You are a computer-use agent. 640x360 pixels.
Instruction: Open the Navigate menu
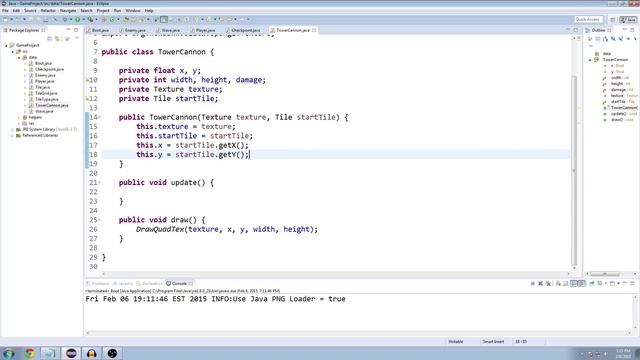click(68, 11)
